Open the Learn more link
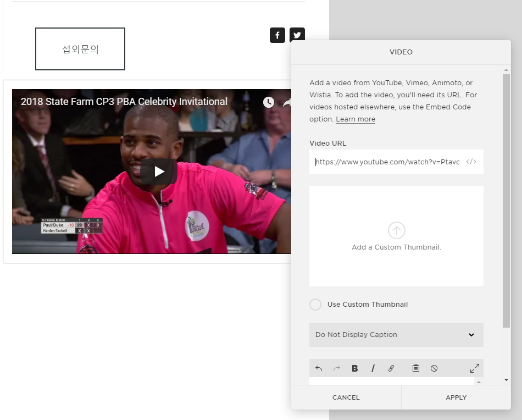522x420 pixels. [356, 119]
